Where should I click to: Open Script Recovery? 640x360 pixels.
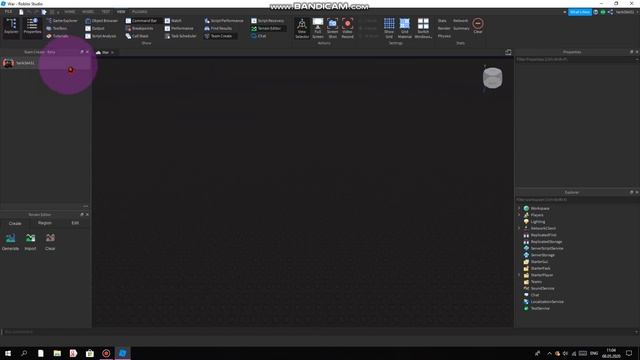(268, 20)
